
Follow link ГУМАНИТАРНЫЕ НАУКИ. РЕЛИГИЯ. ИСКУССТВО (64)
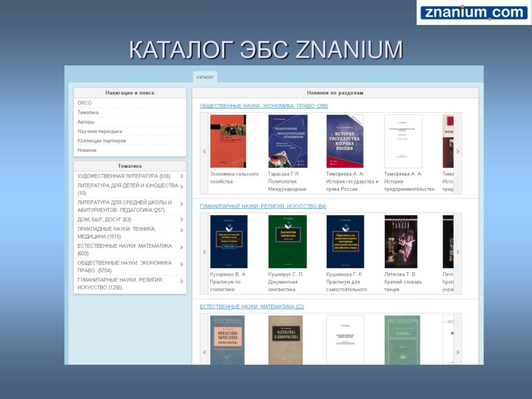(262, 206)
